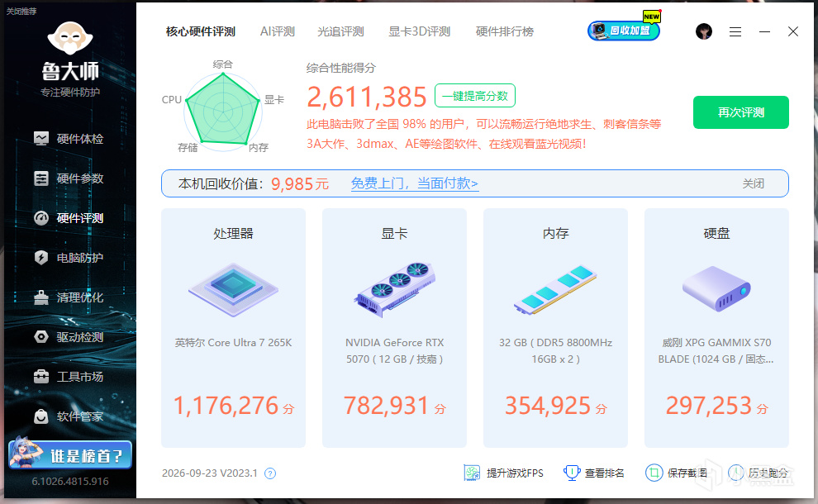Minimize the 鲁大师 window

[765, 32]
